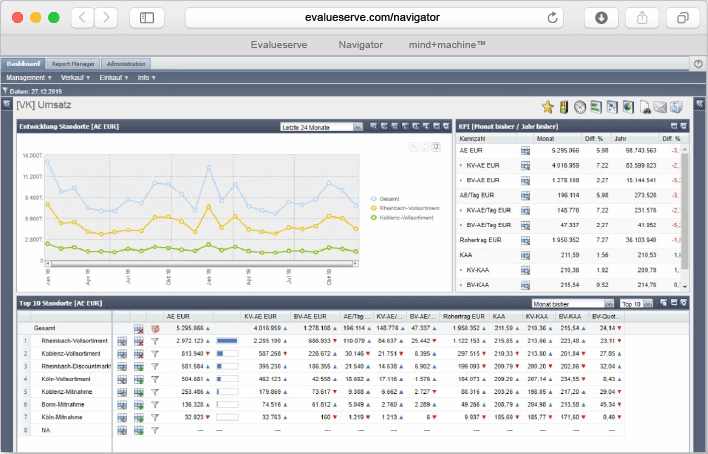Click the document with binoculars icon

(x=645, y=108)
